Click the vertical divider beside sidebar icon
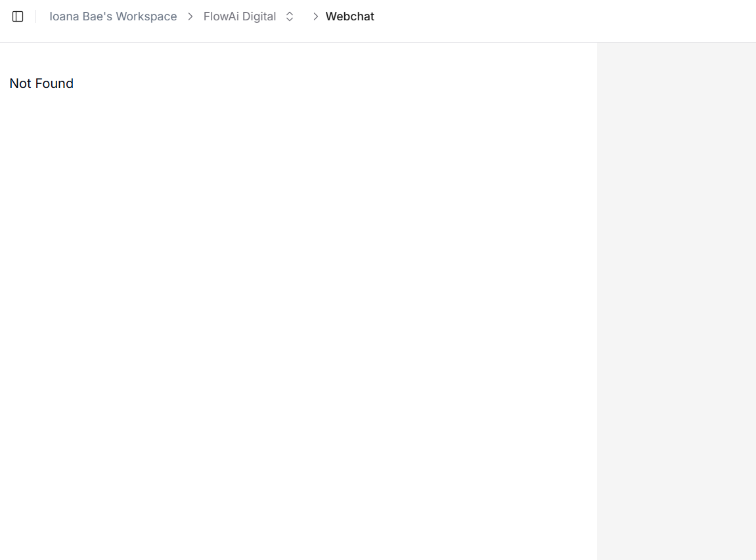This screenshot has width=756, height=560. pos(36,16)
